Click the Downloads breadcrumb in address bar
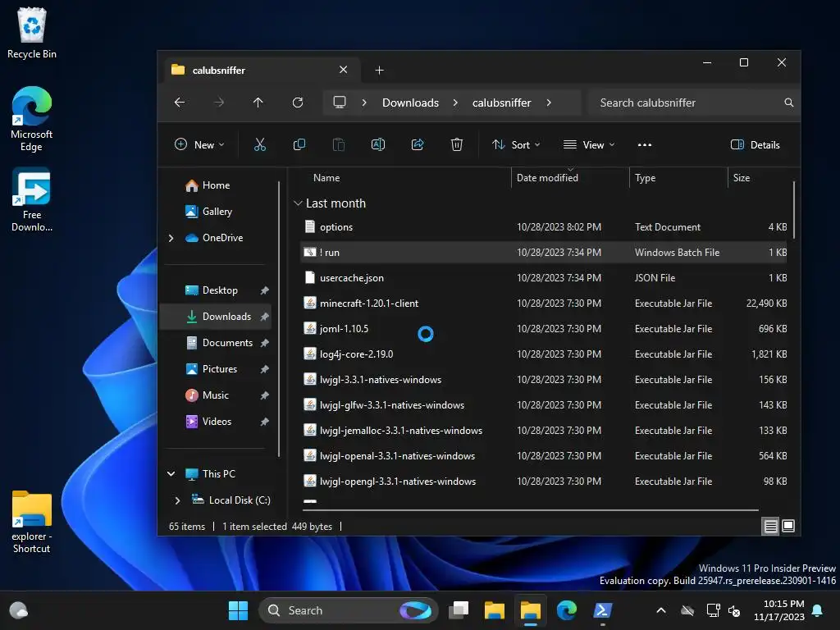840x630 pixels. pos(410,103)
